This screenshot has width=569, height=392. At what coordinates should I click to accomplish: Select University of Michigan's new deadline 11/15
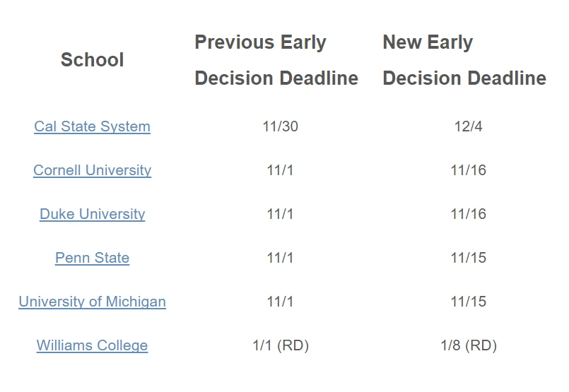point(469,302)
